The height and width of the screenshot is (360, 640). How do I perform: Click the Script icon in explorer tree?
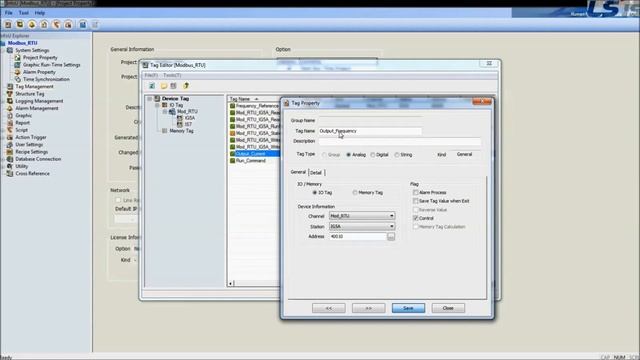pos(10,130)
